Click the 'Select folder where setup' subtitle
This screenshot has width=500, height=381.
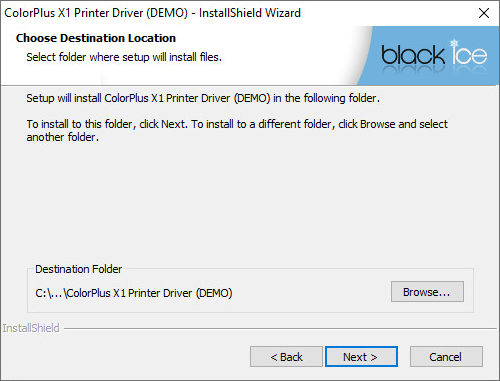(x=124, y=57)
